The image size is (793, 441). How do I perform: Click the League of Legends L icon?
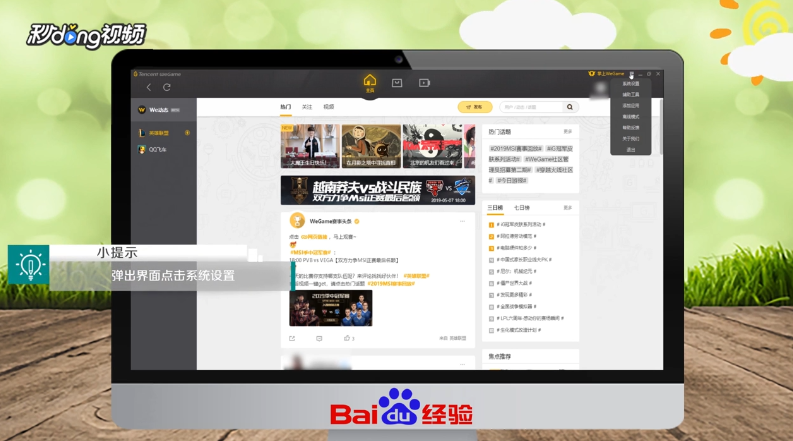[x=142, y=133]
